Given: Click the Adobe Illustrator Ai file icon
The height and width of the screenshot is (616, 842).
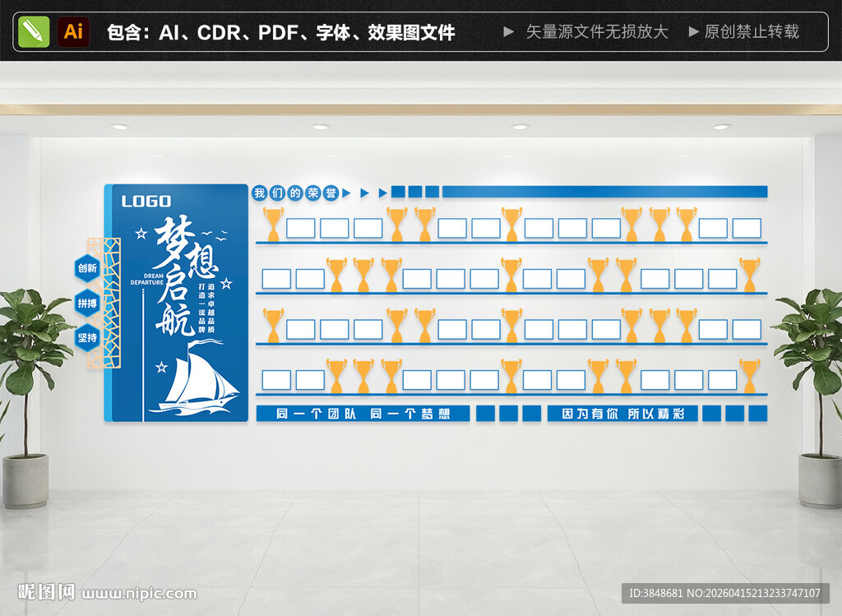Looking at the screenshot, I should (x=73, y=33).
